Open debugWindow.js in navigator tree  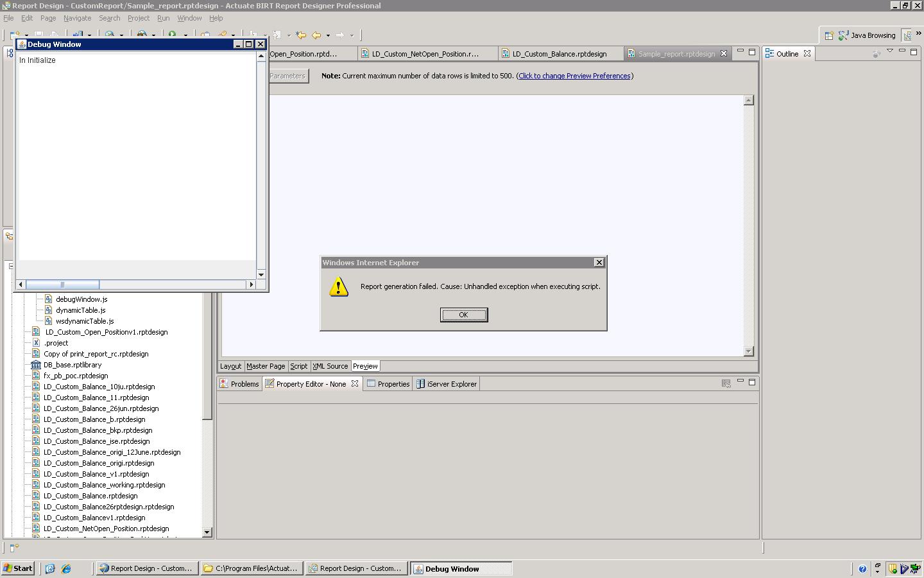click(x=81, y=299)
